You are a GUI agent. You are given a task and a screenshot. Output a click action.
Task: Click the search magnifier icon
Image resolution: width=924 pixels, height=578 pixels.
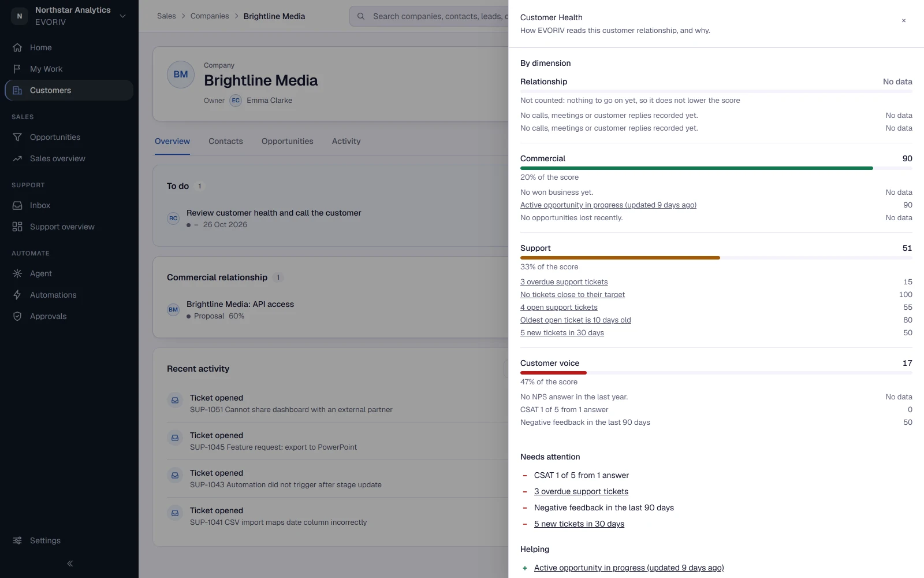(361, 16)
